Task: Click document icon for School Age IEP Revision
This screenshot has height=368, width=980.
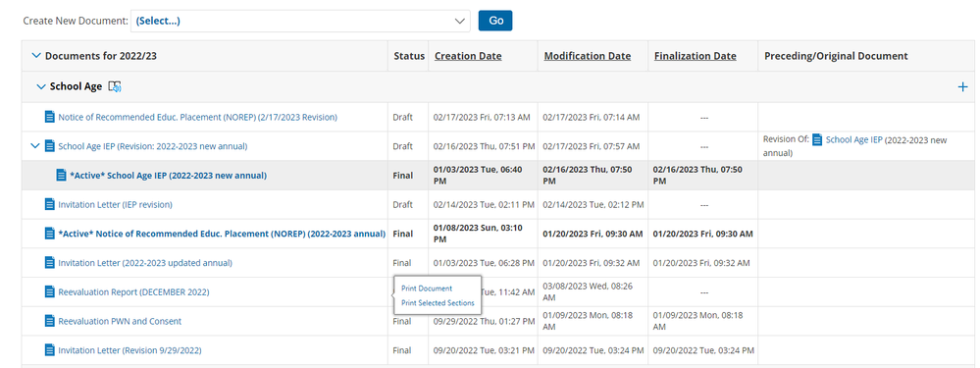Action: [x=50, y=146]
